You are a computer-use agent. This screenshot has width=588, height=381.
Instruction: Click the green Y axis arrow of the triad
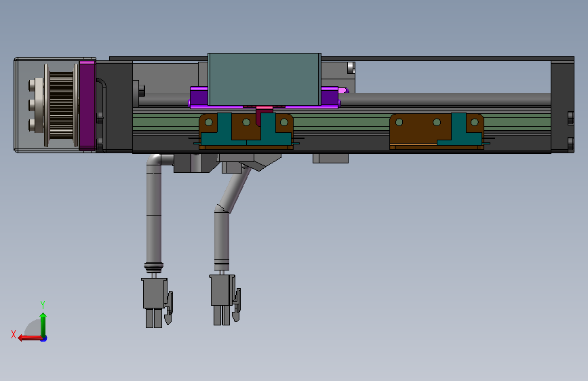click(x=43, y=324)
